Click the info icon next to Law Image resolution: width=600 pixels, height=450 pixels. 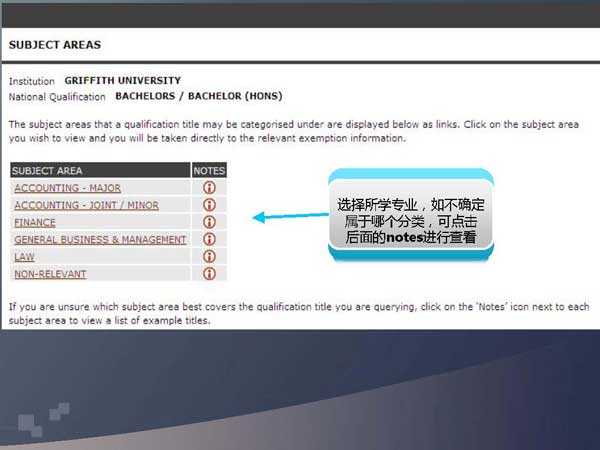[x=209, y=256]
